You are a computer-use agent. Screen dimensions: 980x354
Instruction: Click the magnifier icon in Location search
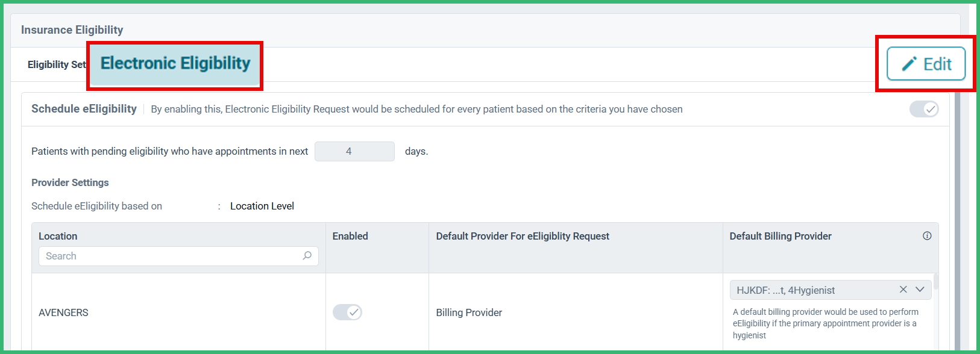coord(307,256)
